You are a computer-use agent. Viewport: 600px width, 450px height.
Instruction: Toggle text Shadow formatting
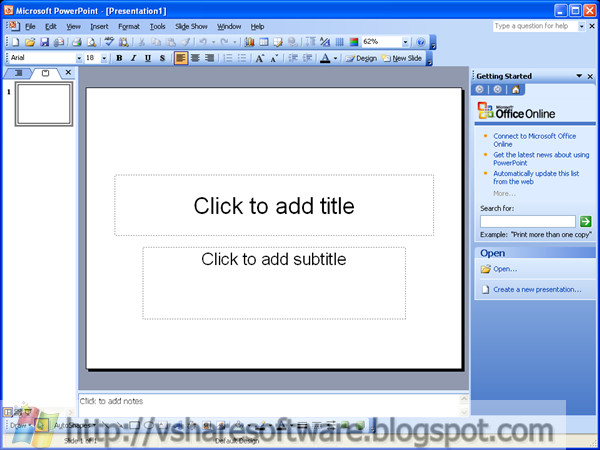163,58
